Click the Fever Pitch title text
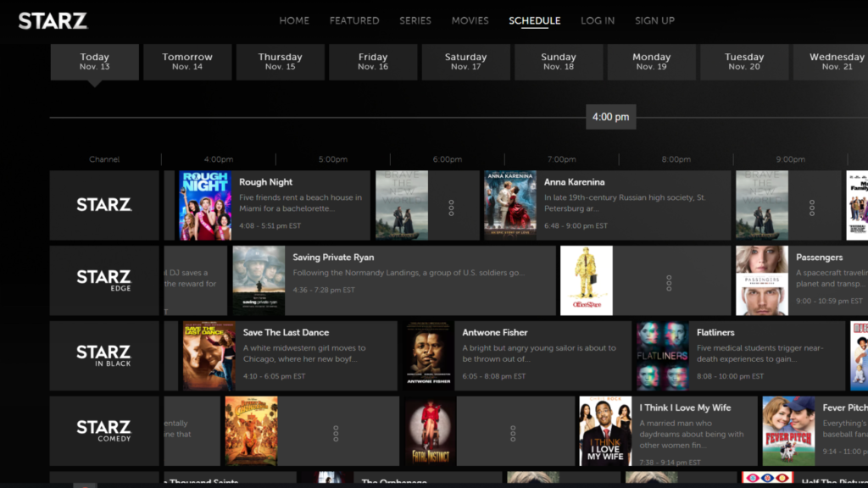The width and height of the screenshot is (868, 488). 845,408
